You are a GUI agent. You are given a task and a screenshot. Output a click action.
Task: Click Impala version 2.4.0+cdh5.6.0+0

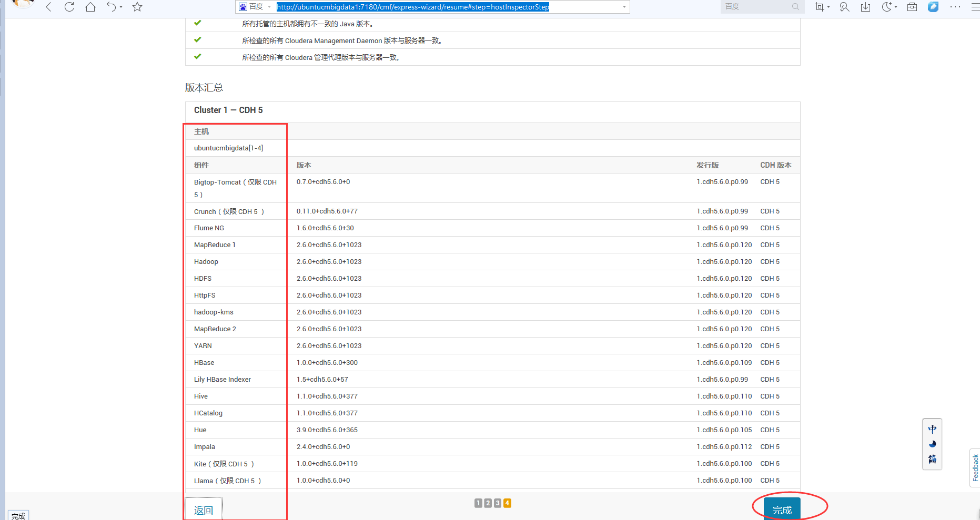[323, 446]
